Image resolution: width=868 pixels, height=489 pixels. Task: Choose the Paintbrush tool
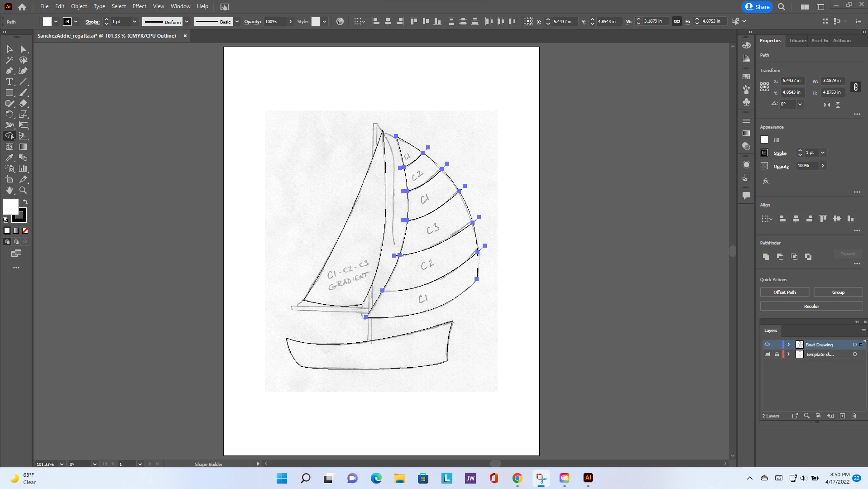(x=24, y=92)
